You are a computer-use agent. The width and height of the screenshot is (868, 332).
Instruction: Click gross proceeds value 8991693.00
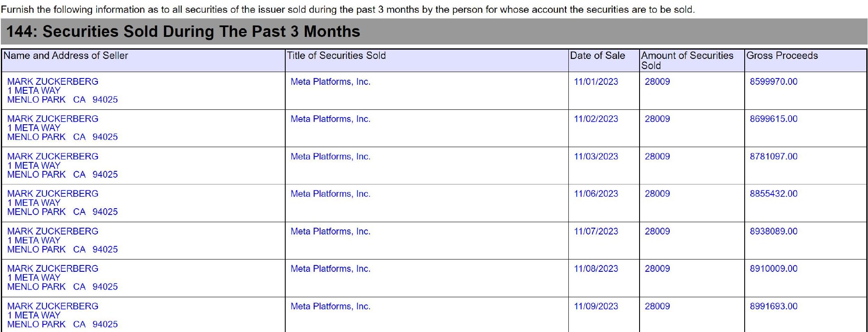773,307
